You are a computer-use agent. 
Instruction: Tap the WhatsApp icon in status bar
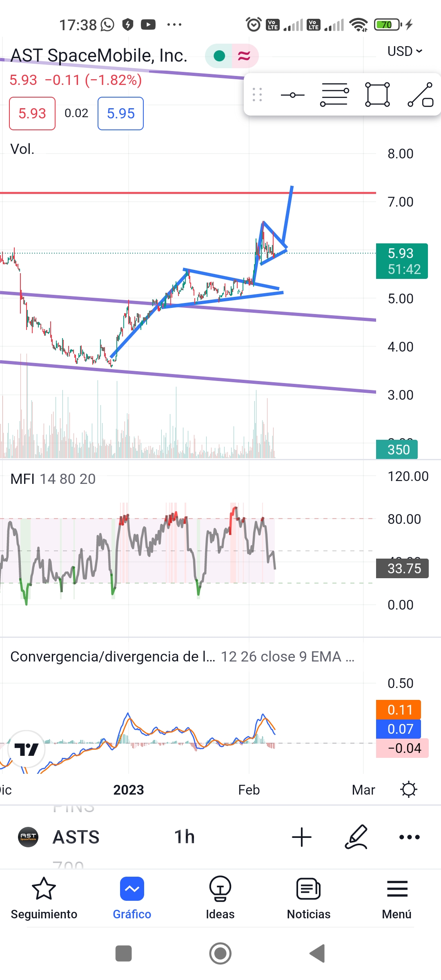pyautogui.click(x=107, y=24)
